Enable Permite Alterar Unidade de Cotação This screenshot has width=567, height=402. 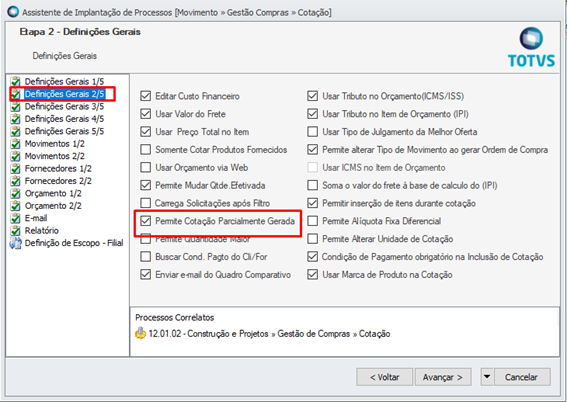[x=312, y=239]
